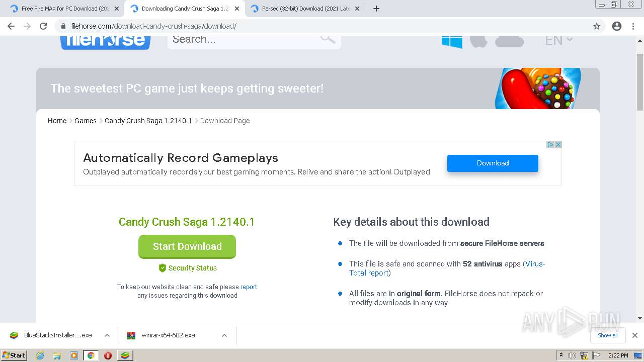Screen dimensions: 644x362
Task: Select the Windows platform icon
Action: [452, 41]
